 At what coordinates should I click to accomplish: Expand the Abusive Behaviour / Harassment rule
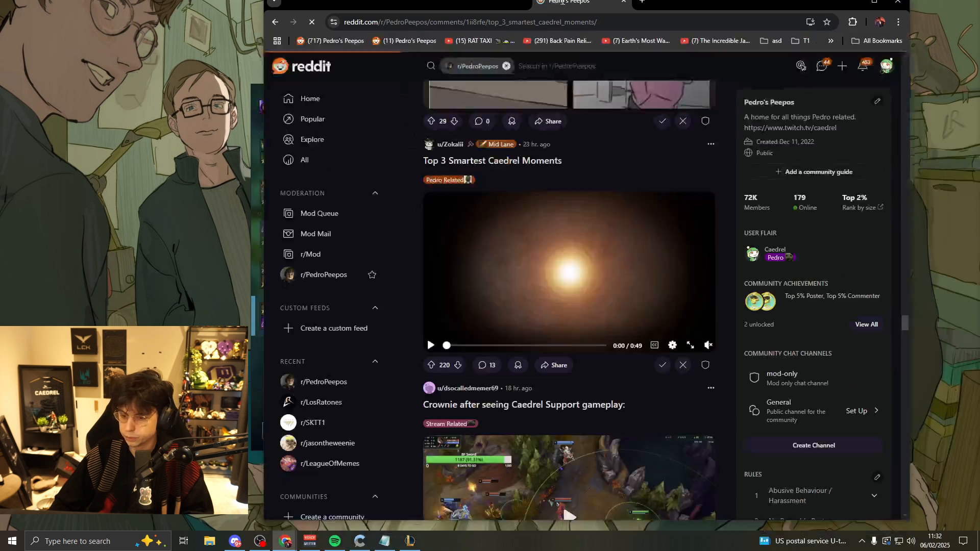[874, 495]
